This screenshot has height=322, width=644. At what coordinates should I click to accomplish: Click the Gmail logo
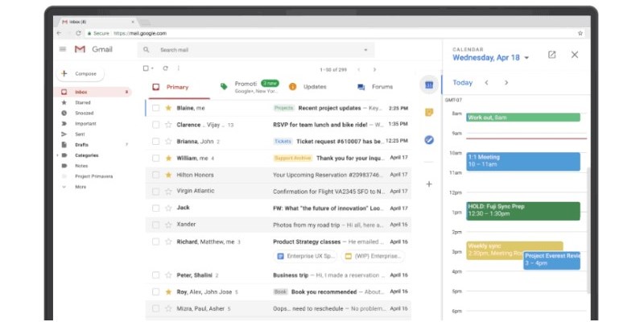(93, 49)
